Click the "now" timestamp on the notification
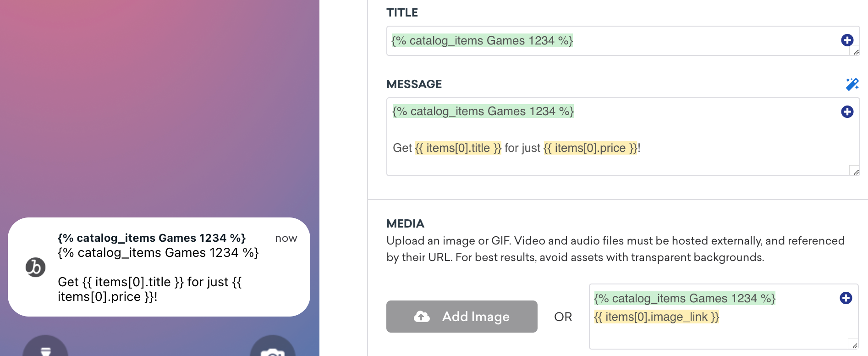Viewport: 868px width, 356px height. [x=286, y=239]
